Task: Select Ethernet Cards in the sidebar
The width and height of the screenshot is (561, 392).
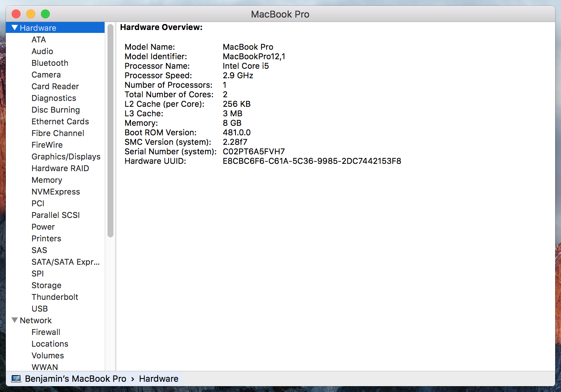Action: point(60,121)
